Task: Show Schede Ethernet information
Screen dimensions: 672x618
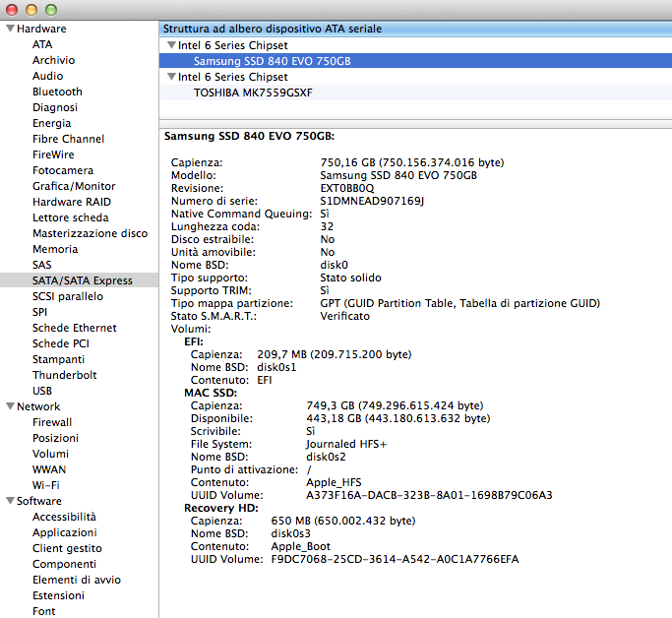Action: point(75,328)
